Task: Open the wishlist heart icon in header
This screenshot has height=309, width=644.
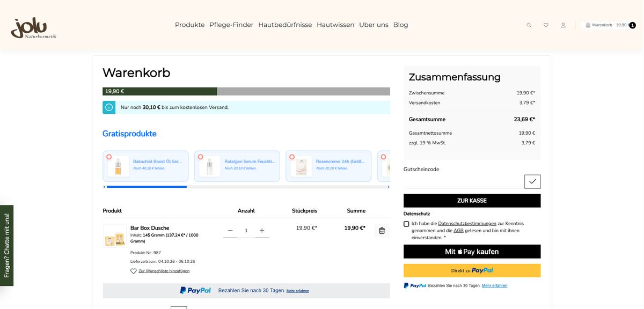Action: 546,25
